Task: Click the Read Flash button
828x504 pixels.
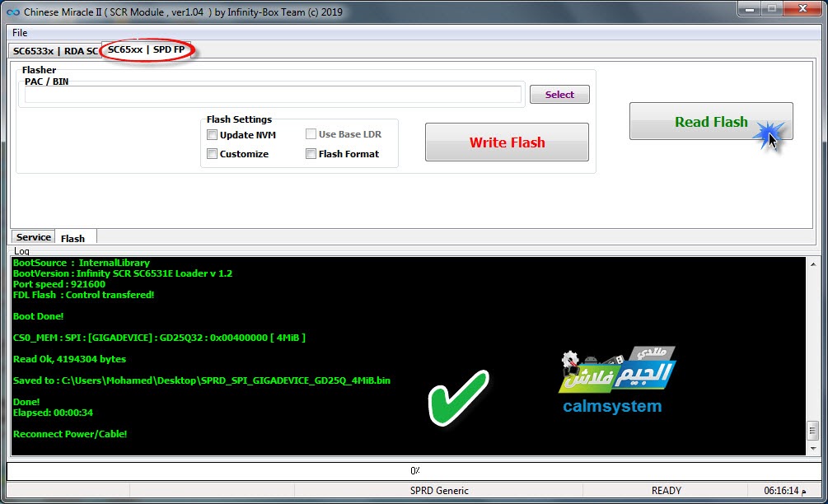Action: 711,121
